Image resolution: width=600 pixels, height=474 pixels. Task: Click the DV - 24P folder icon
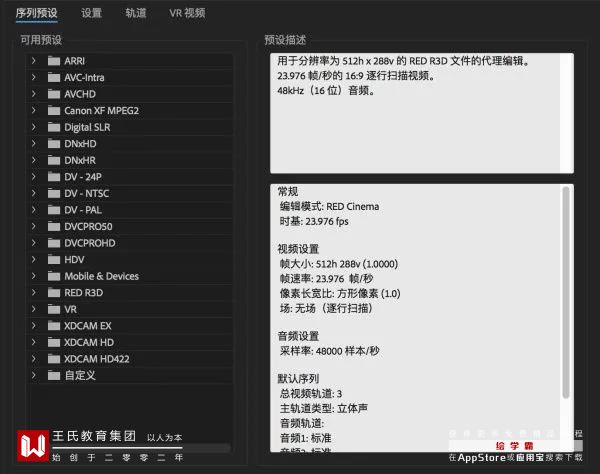coord(54,176)
